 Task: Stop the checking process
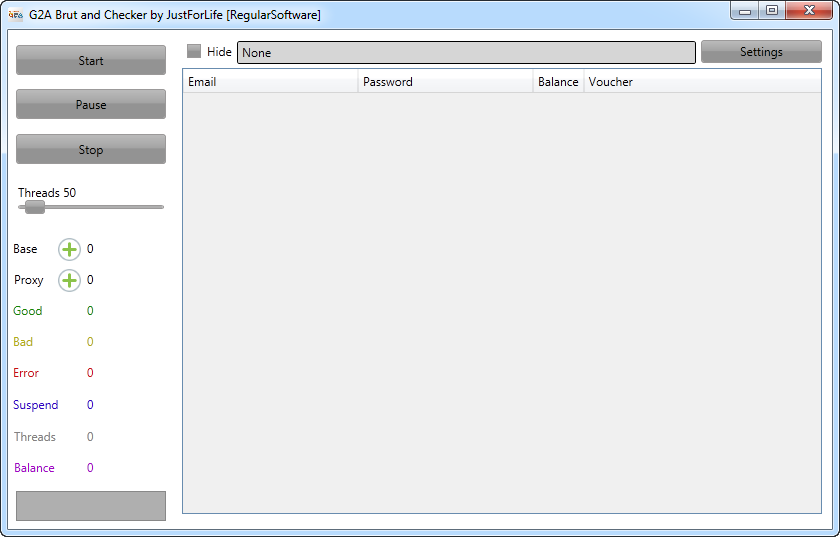point(91,149)
